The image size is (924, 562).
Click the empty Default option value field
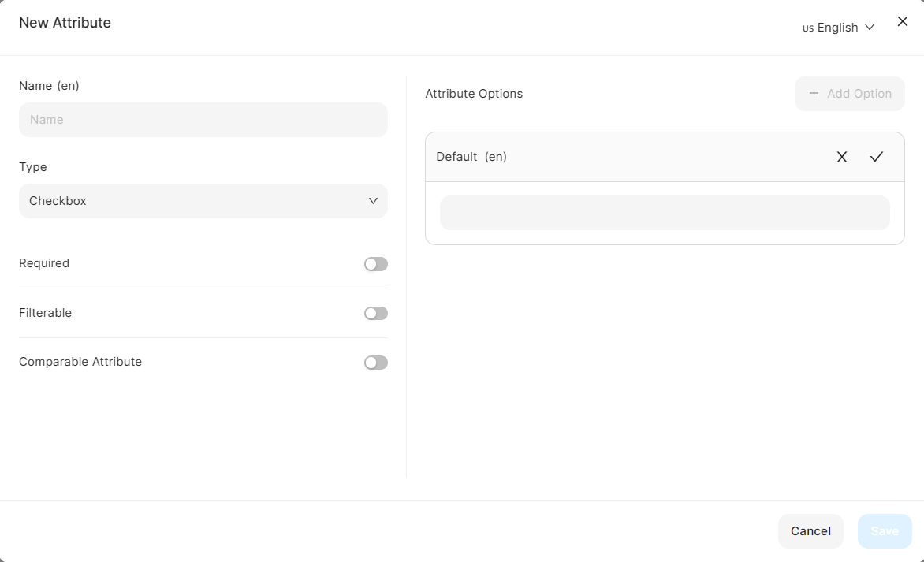click(x=665, y=213)
